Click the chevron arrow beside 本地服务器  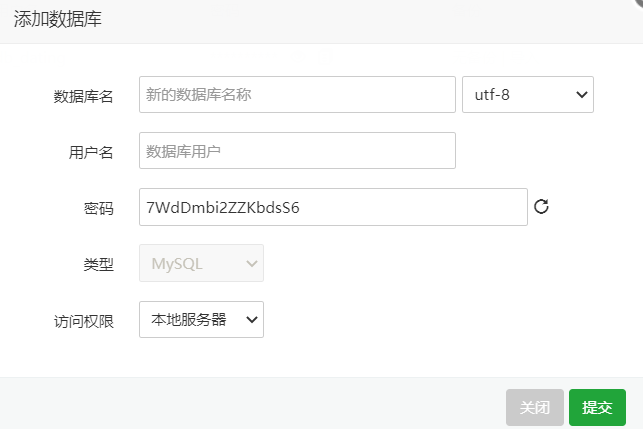[x=252, y=320]
